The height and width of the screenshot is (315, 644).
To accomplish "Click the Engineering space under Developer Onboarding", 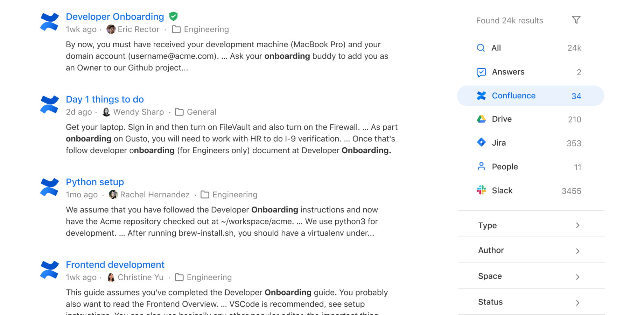I will 206,29.
